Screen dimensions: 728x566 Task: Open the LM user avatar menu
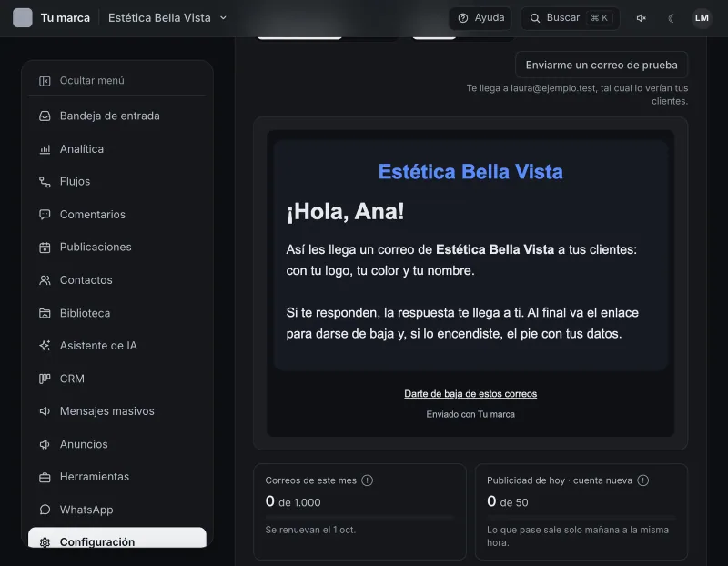pyautogui.click(x=702, y=18)
